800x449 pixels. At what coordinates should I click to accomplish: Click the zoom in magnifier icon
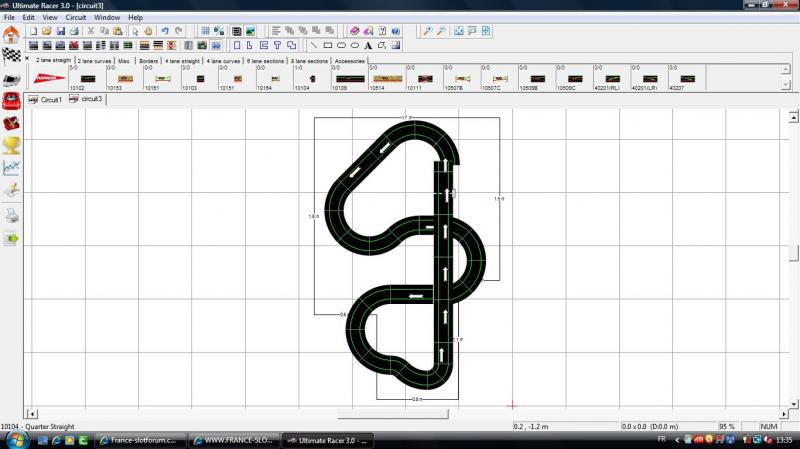[x=427, y=31]
